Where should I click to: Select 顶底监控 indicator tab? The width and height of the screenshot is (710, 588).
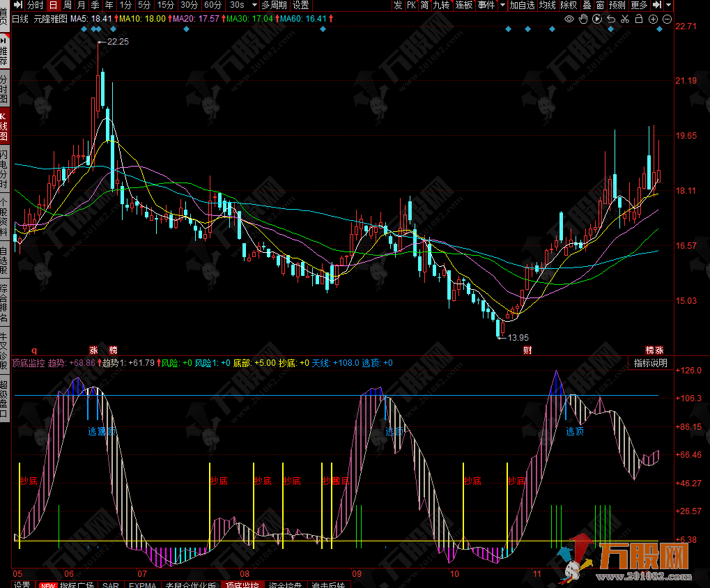pos(242,585)
